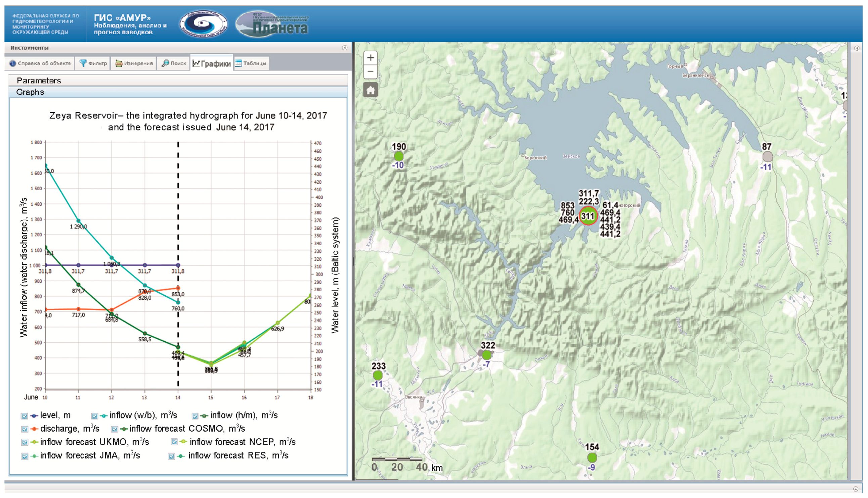Uncheck the discharge series checkbox
This screenshot has width=868, height=498.
pyautogui.click(x=24, y=429)
